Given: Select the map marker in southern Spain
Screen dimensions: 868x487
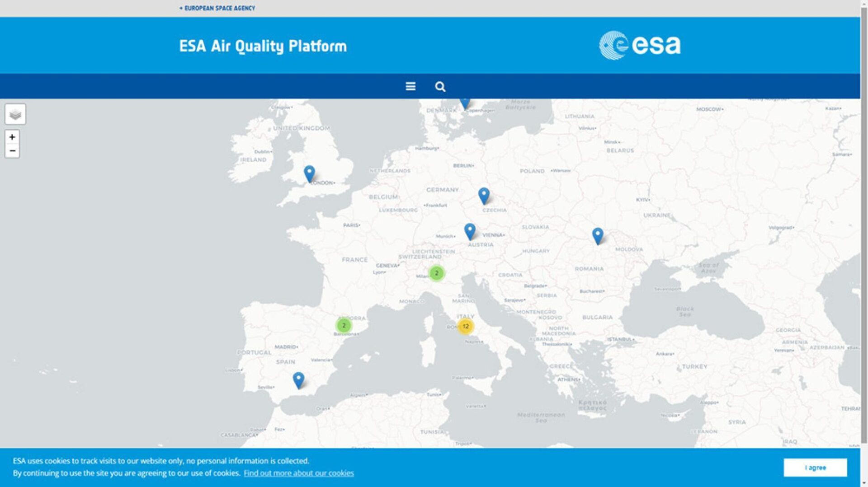Looking at the screenshot, I should point(298,380).
